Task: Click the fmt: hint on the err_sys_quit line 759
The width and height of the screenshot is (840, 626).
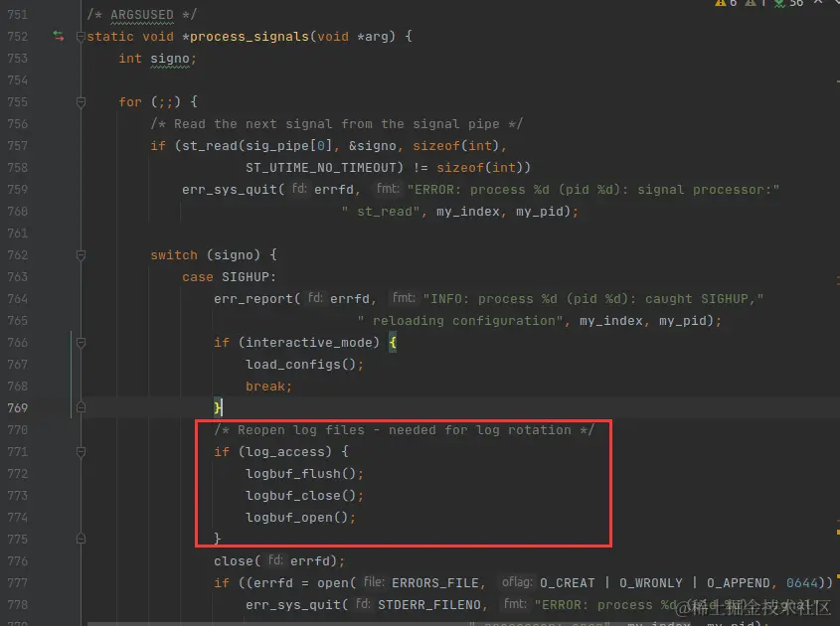Action: 388,189
